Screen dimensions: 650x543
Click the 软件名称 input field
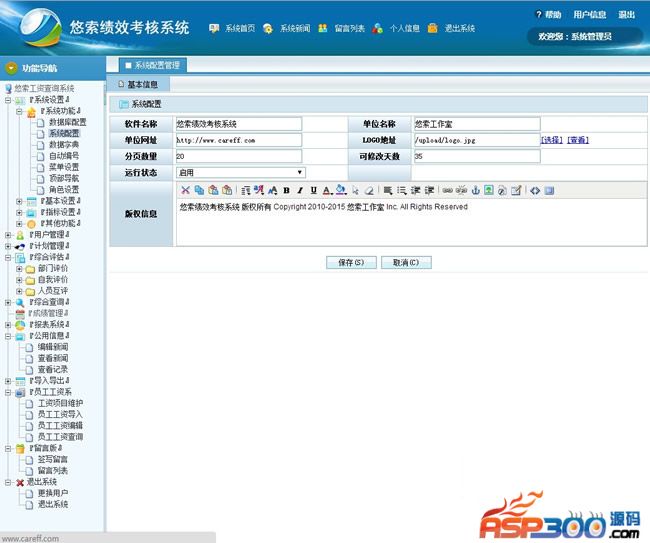point(239,124)
